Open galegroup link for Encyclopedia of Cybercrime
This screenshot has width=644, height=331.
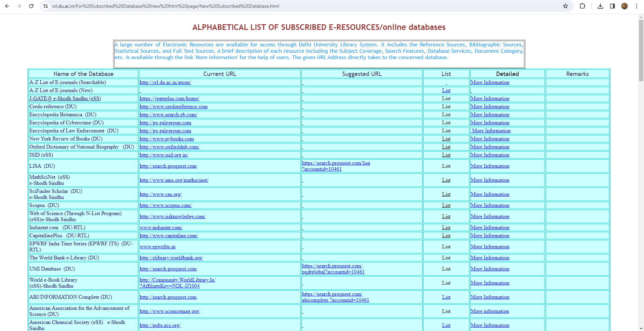[x=165, y=123]
